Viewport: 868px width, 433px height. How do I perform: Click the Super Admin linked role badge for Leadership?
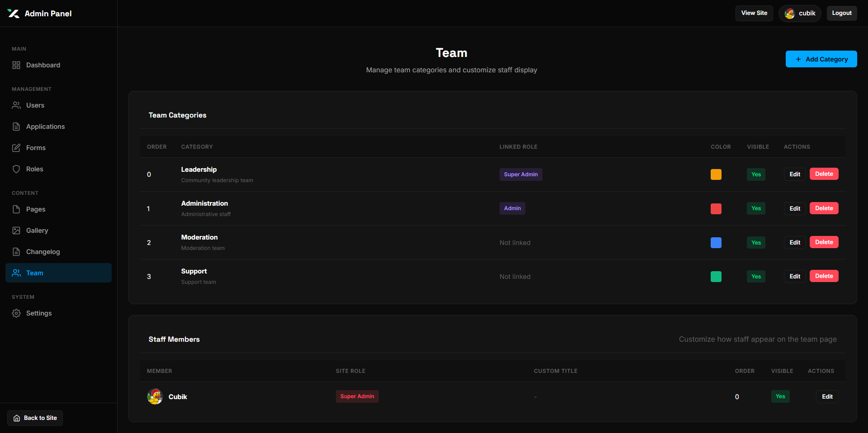coord(521,174)
